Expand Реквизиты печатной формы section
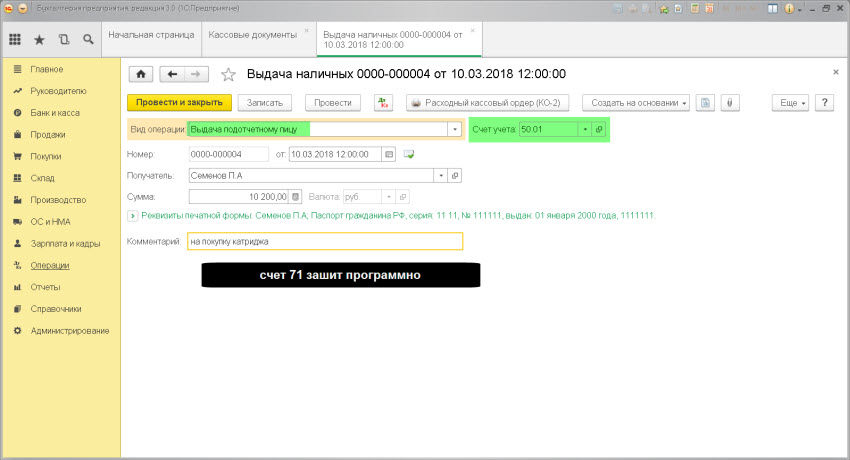Viewport: 850px width, 460px height. [x=133, y=215]
